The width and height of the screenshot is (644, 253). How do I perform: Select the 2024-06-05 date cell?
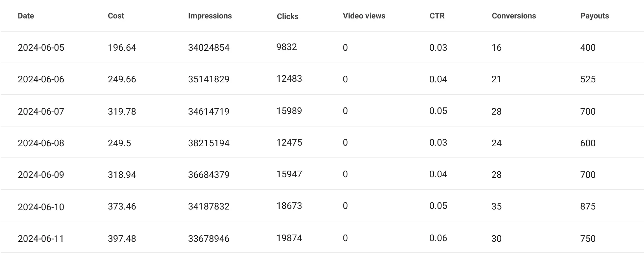tap(41, 48)
